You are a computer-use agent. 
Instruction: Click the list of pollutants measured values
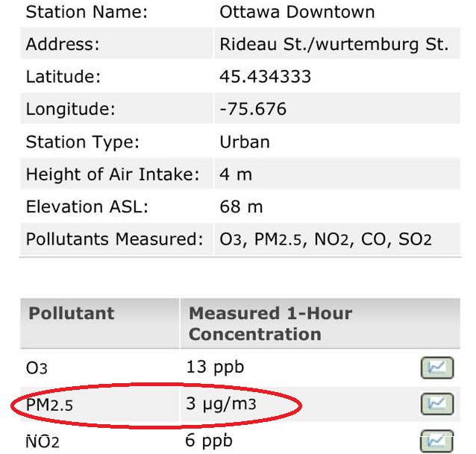pos(325,239)
